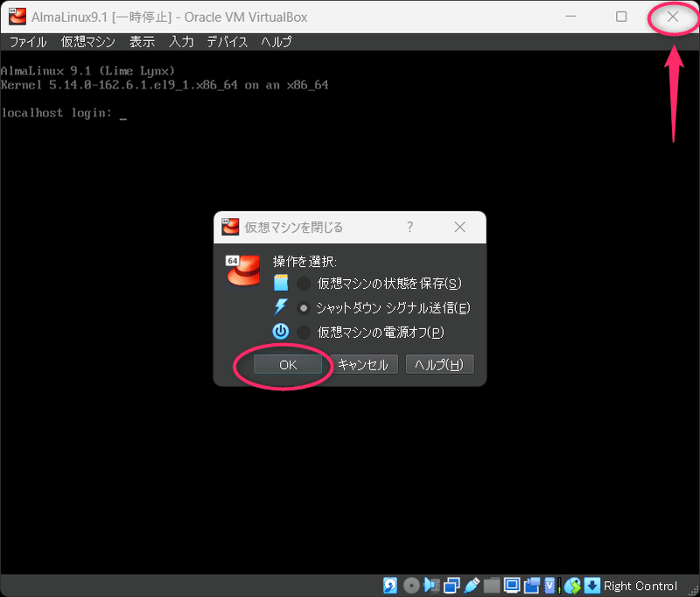
Task: Open the ヘルプ menu in the menu bar
Action: coord(276,42)
